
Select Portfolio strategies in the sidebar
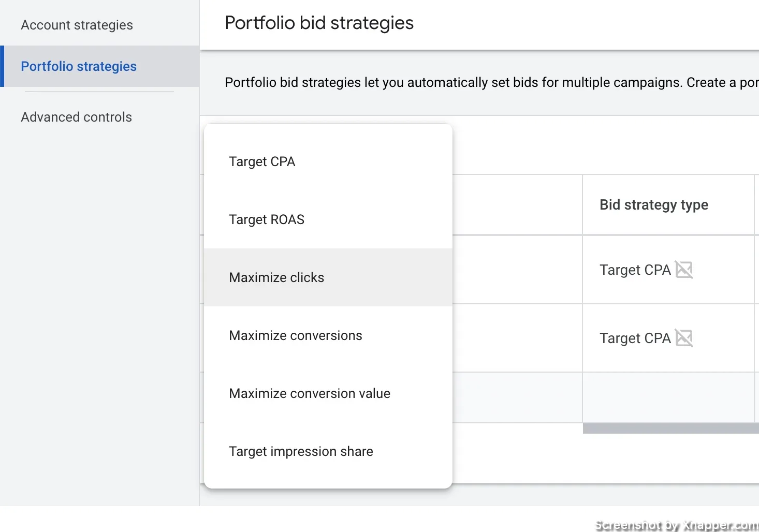(x=79, y=66)
